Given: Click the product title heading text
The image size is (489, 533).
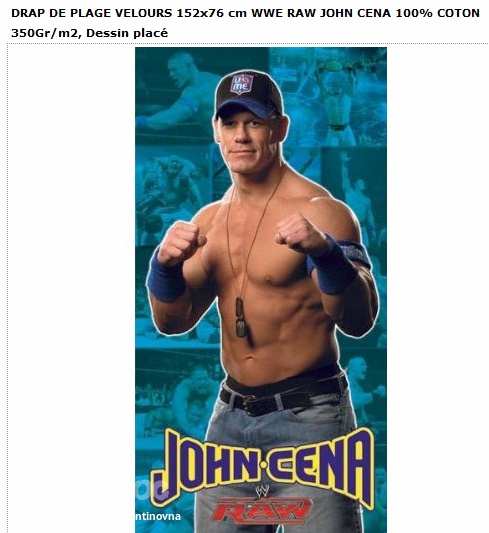Looking at the screenshot, I should pos(245,23).
